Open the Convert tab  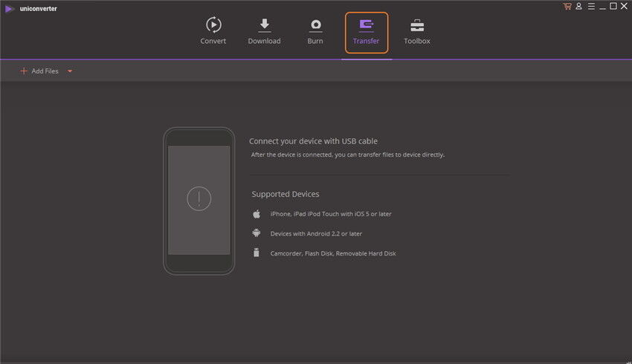213,31
